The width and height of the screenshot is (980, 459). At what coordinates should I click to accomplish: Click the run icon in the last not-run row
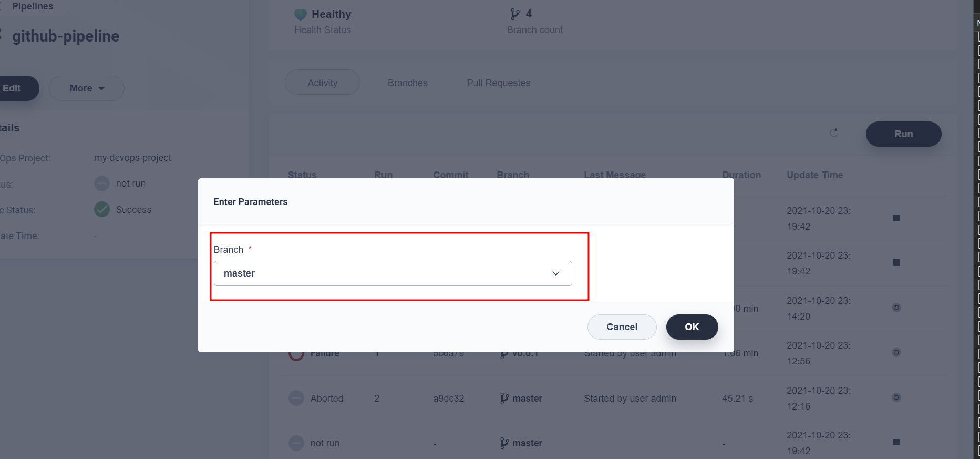[897, 443]
